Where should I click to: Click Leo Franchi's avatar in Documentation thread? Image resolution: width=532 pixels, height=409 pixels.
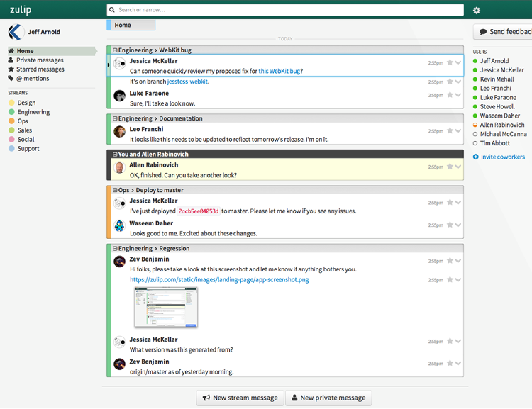(x=120, y=133)
